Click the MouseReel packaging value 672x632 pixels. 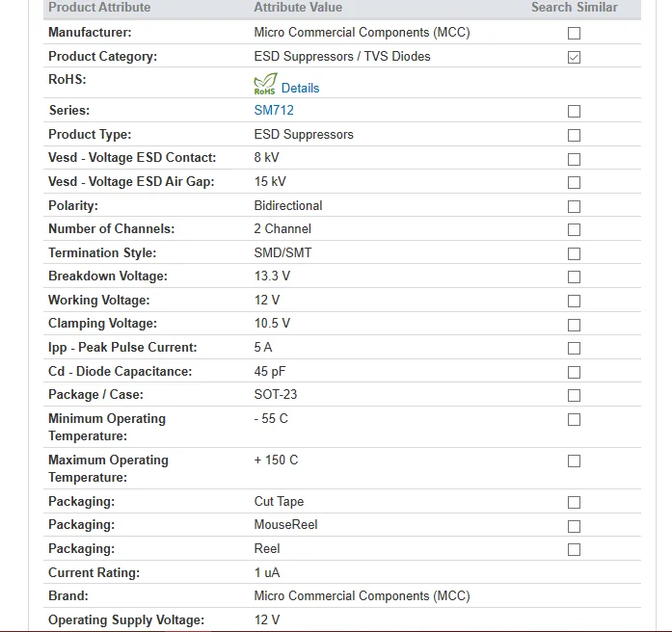coord(285,524)
